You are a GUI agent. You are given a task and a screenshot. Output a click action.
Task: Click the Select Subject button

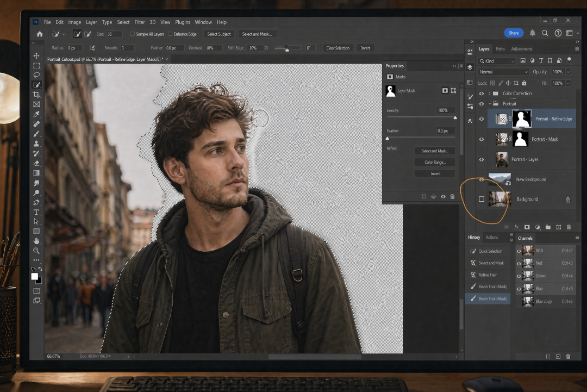(x=219, y=34)
